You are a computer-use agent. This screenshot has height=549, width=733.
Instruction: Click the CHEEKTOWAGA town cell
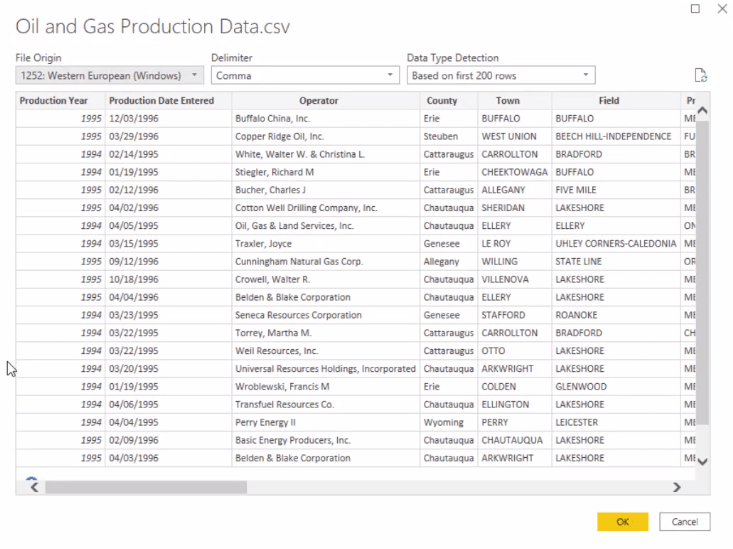[515, 172]
